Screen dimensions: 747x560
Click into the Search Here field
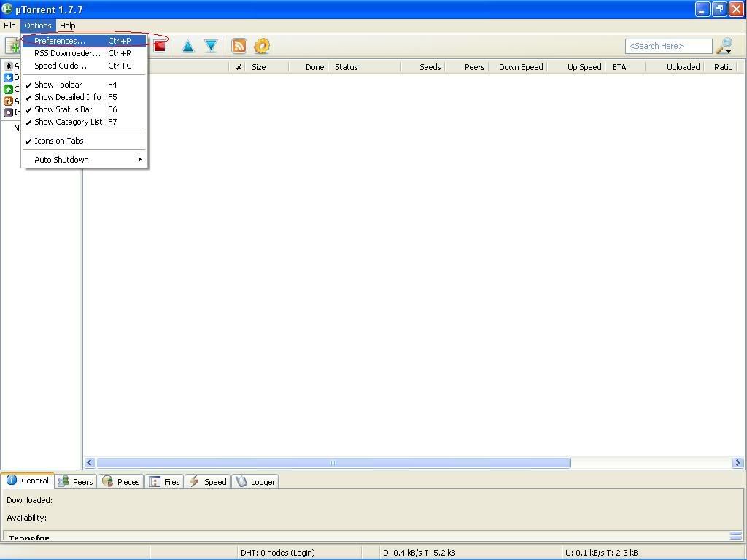667,46
